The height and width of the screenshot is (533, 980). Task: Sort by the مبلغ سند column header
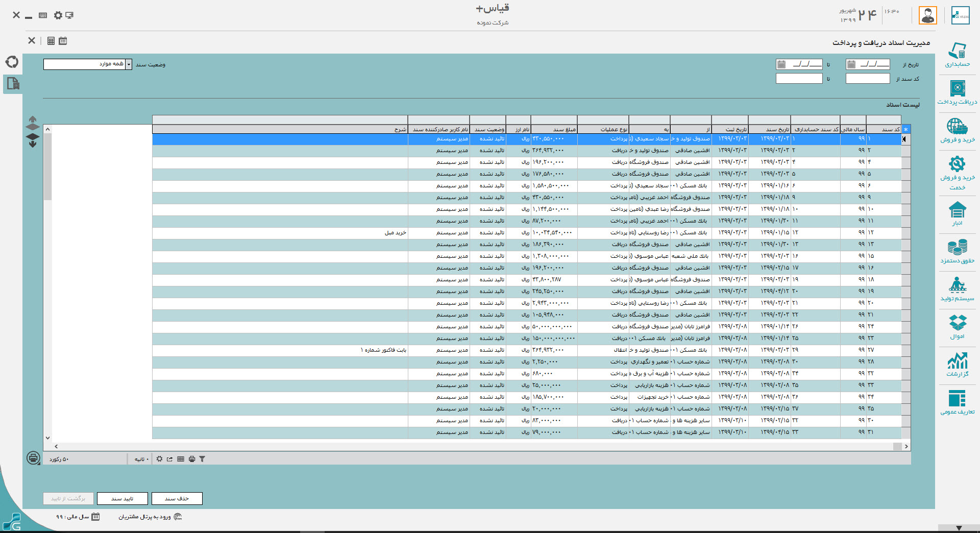(554, 129)
